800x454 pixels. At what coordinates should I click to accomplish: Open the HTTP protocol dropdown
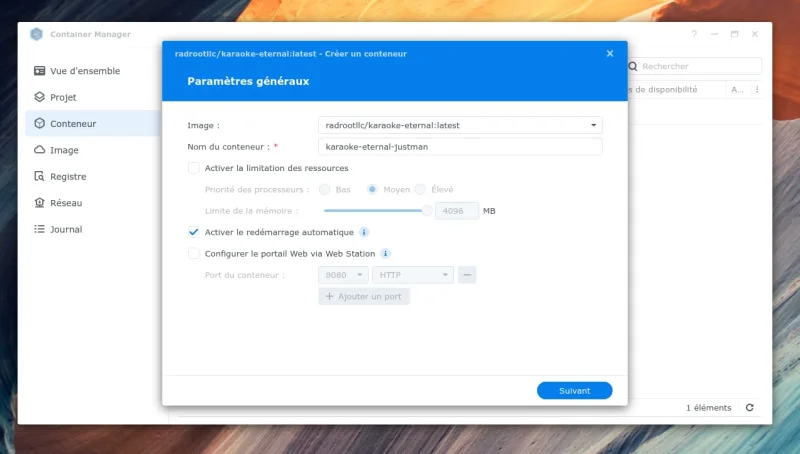pos(413,275)
